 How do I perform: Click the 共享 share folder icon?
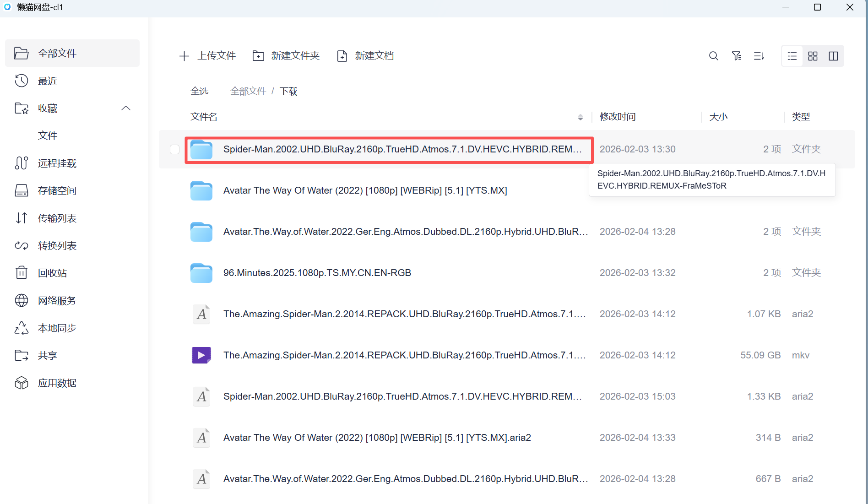(22, 355)
